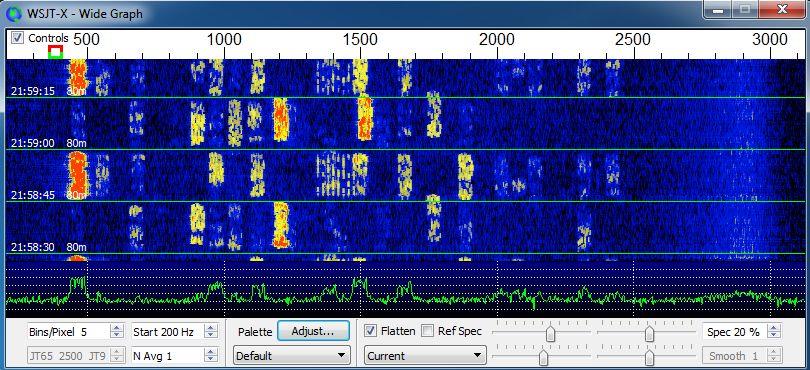This screenshot has width=810, height=370.
Task: Uncheck the Controls checkbox
Action: (x=18, y=38)
